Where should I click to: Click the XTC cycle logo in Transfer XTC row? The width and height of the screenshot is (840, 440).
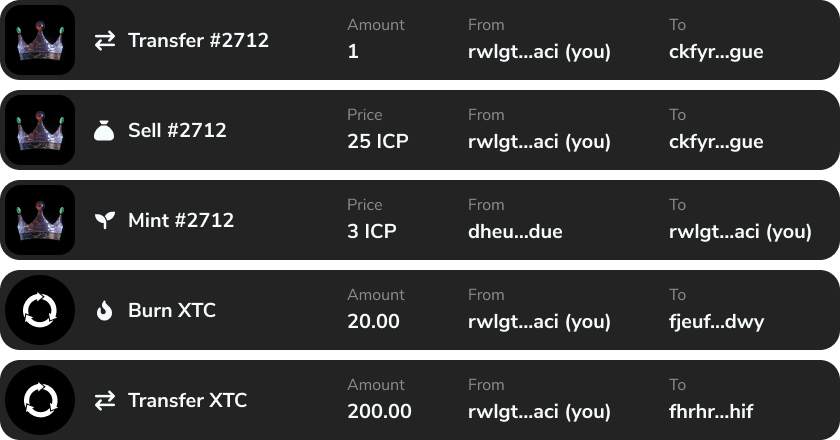point(40,400)
